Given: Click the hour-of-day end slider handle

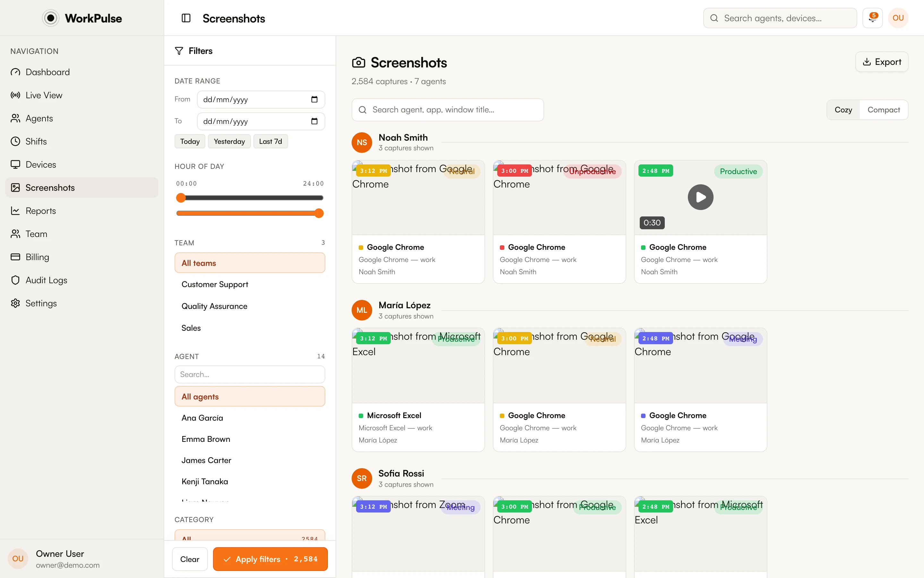Looking at the screenshot, I should click(319, 213).
